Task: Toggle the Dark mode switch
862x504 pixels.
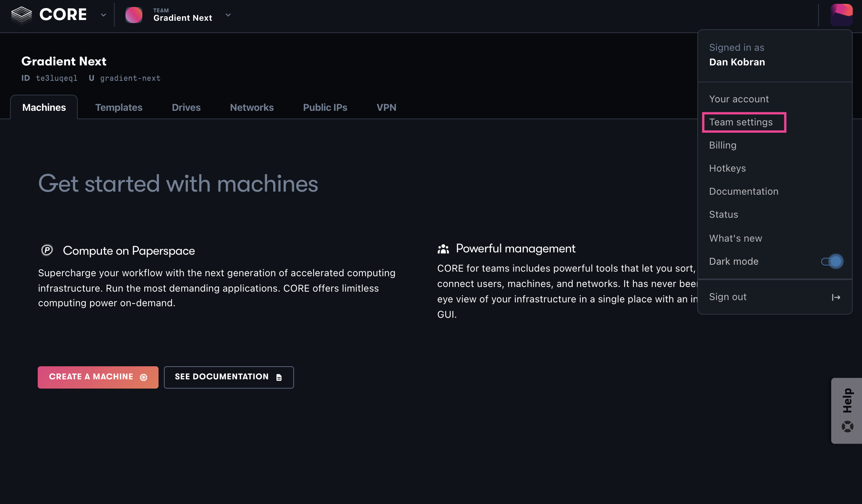Action: pyautogui.click(x=832, y=261)
